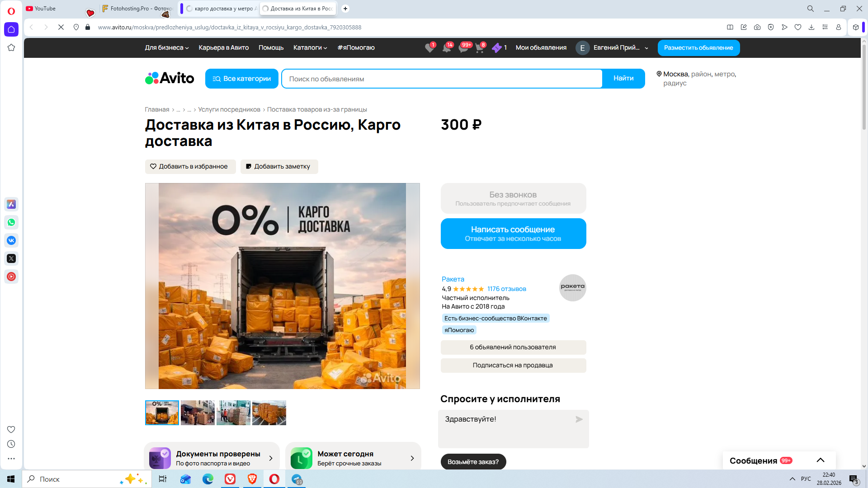The height and width of the screenshot is (488, 868).
Task: Open notifications bell icon
Action: pos(447,48)
